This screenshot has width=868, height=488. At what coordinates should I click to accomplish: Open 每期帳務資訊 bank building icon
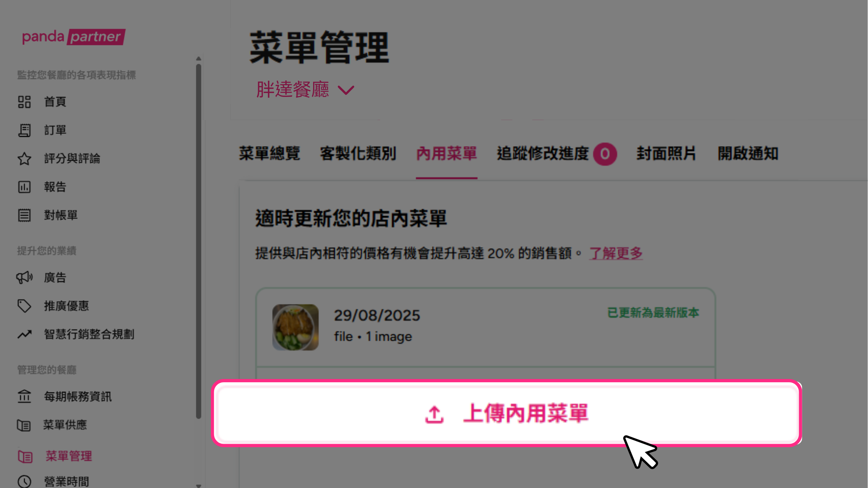(24, 396)
